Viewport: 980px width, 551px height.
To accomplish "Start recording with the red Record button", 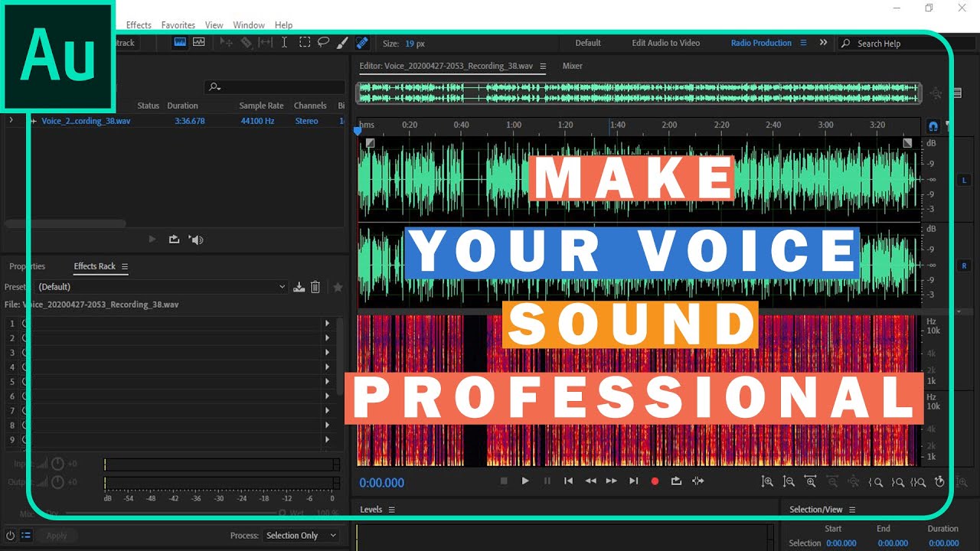I will pos(655,481).
